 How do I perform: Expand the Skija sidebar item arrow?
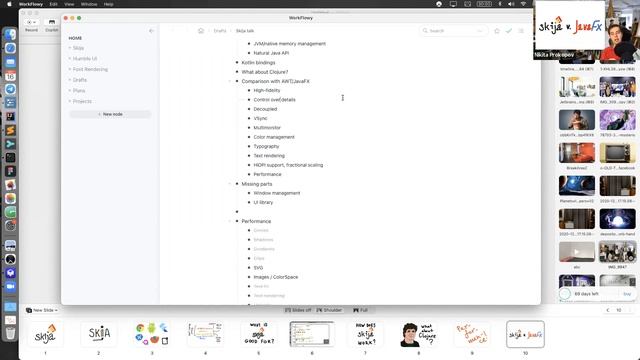(x=70, y=48)
